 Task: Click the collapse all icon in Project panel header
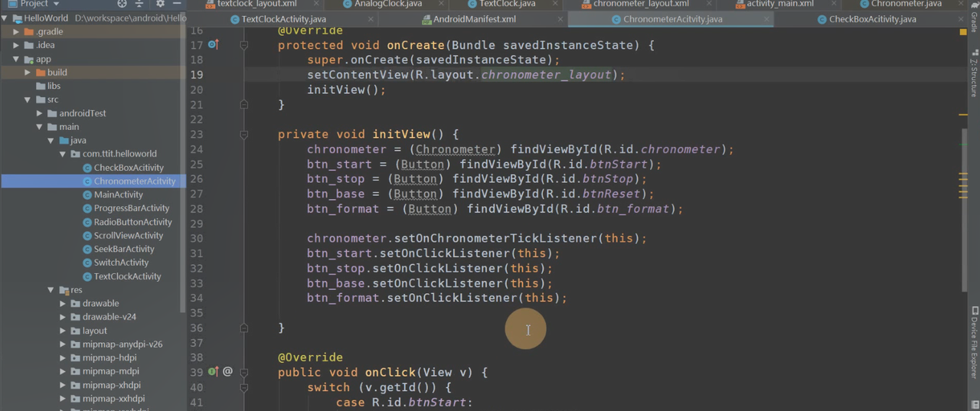[x=139, y=4]
